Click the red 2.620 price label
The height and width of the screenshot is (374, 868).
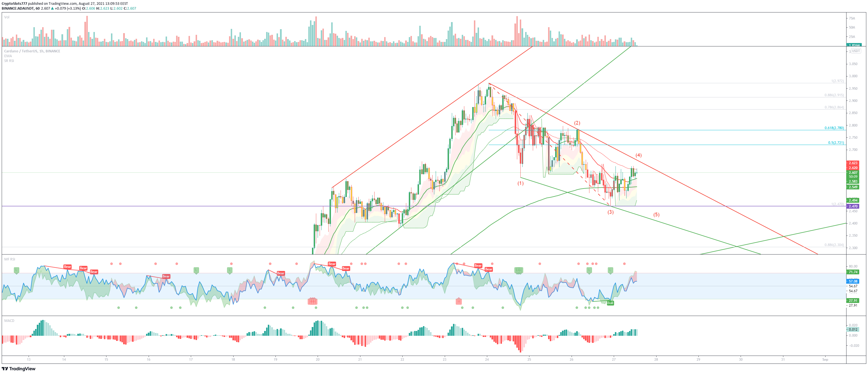click(x=853, y=168)
